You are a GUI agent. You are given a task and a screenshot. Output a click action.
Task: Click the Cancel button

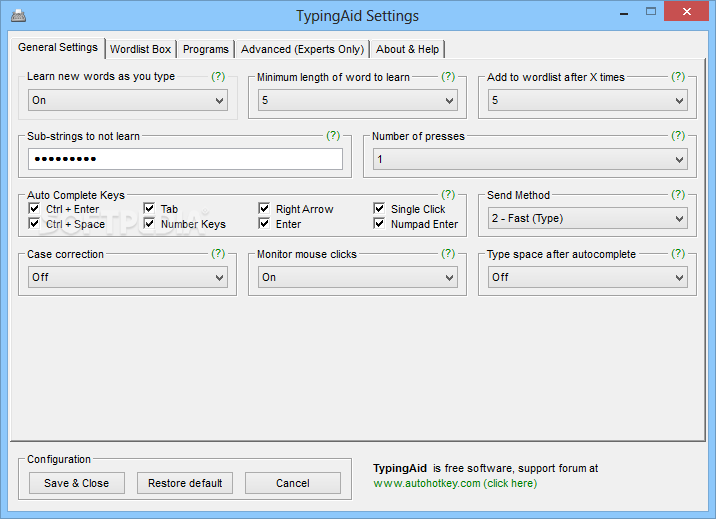pyautogui.click(x=293, y=483)
